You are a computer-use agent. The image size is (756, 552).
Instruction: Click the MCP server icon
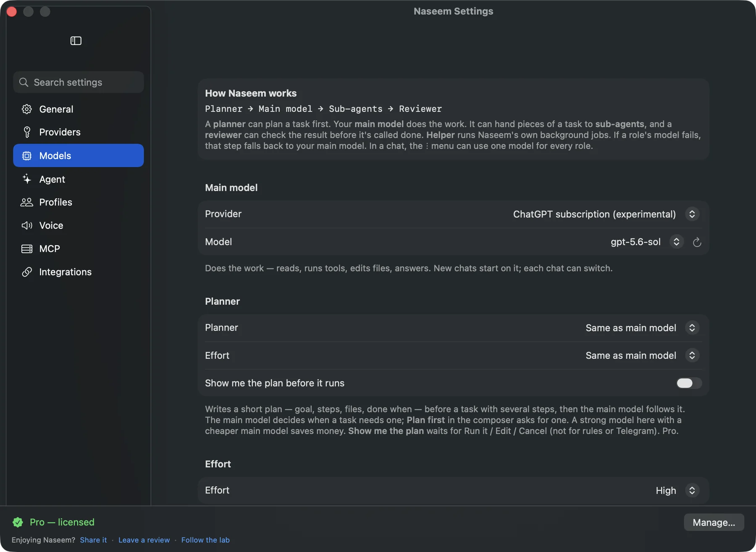pyautogui.click(x=27, y=249)
